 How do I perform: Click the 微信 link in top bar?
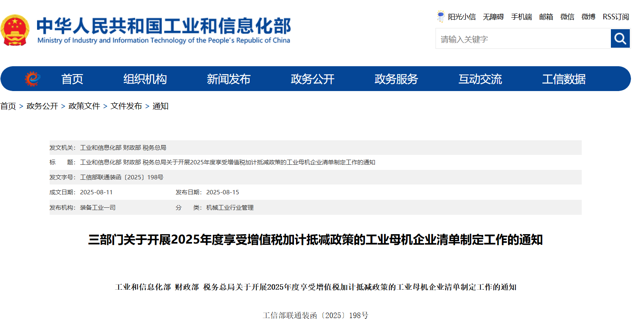pyautogui.click(x=567, y=17)
